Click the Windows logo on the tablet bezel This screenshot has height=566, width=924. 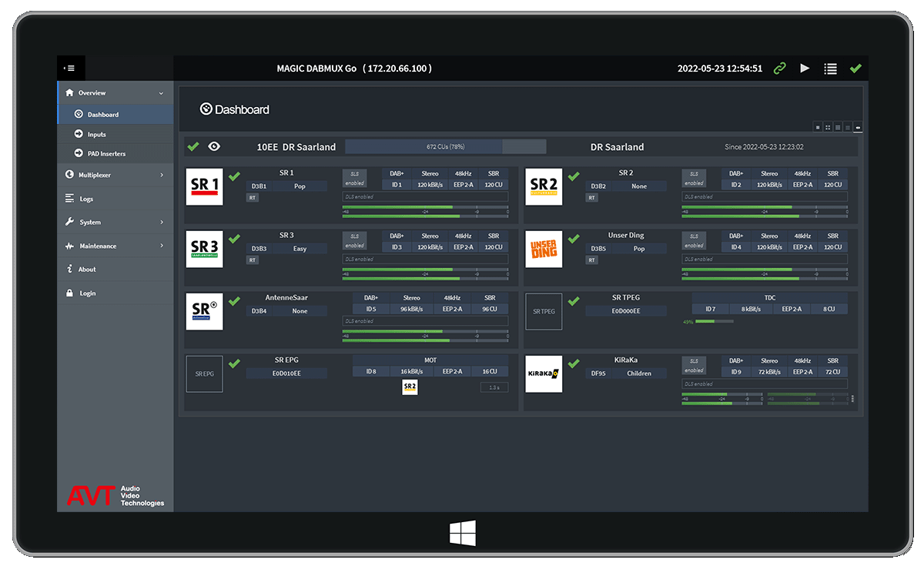[462, 533]
